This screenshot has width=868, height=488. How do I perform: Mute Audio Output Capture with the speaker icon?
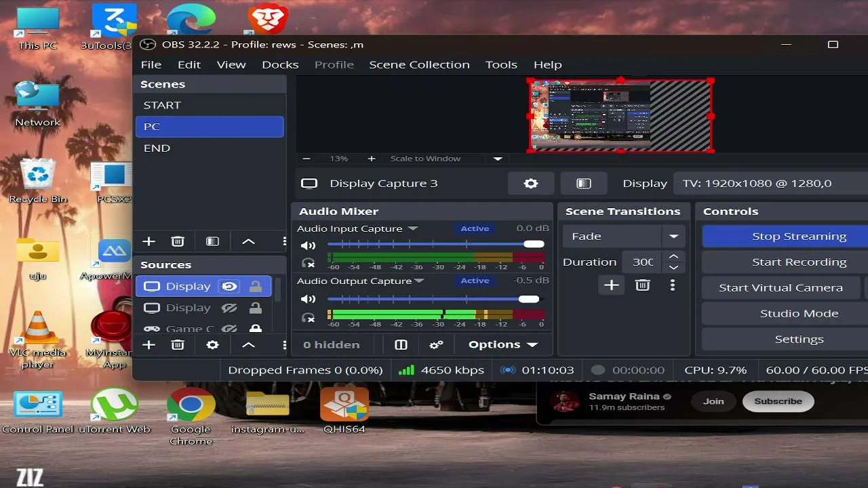coord(309,299)
